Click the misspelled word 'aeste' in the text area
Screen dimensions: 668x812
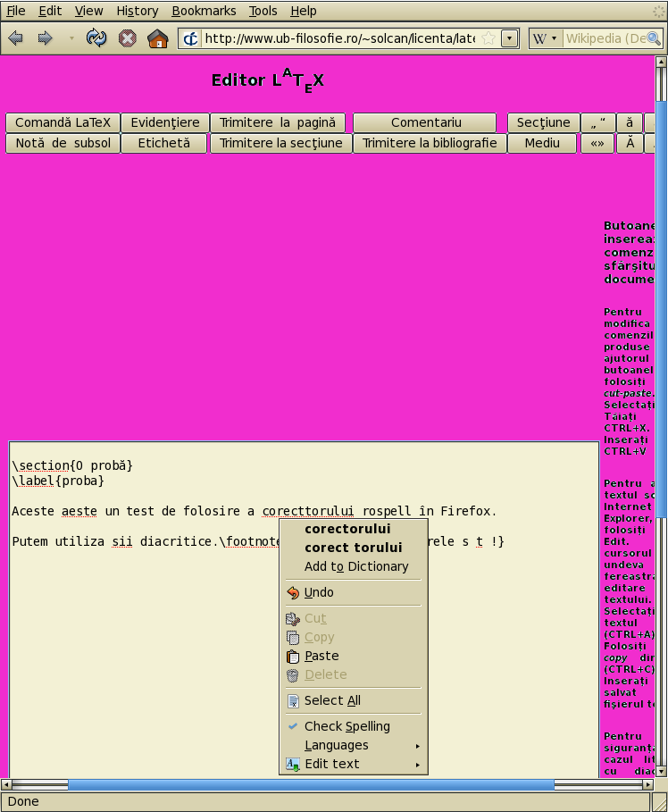point(79,511)
